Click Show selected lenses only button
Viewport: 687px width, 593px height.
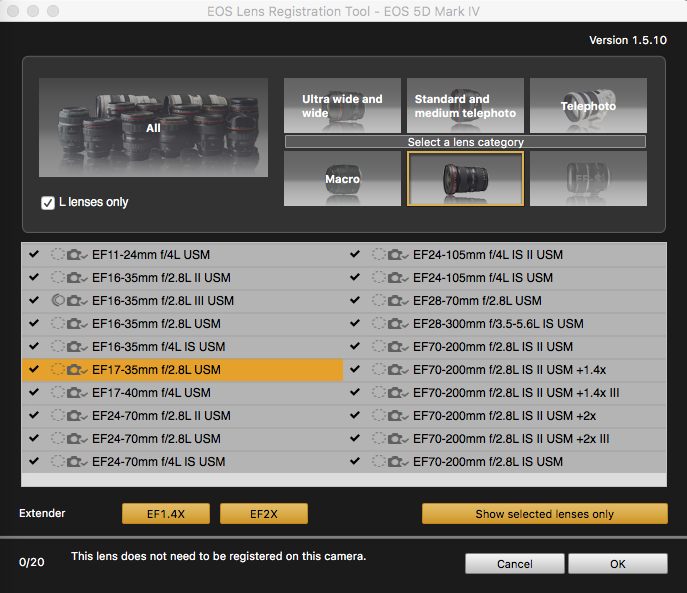tap(545, 514)
